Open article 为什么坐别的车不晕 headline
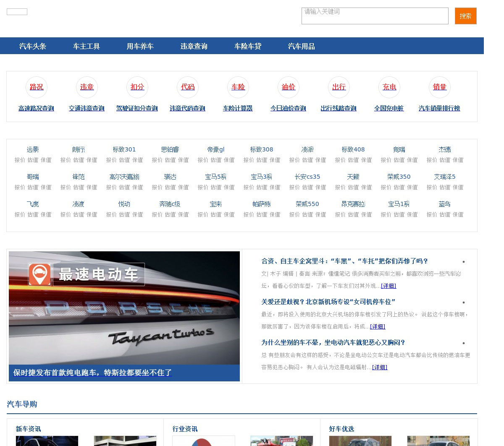The image size is (504, 446). [333, 342]
